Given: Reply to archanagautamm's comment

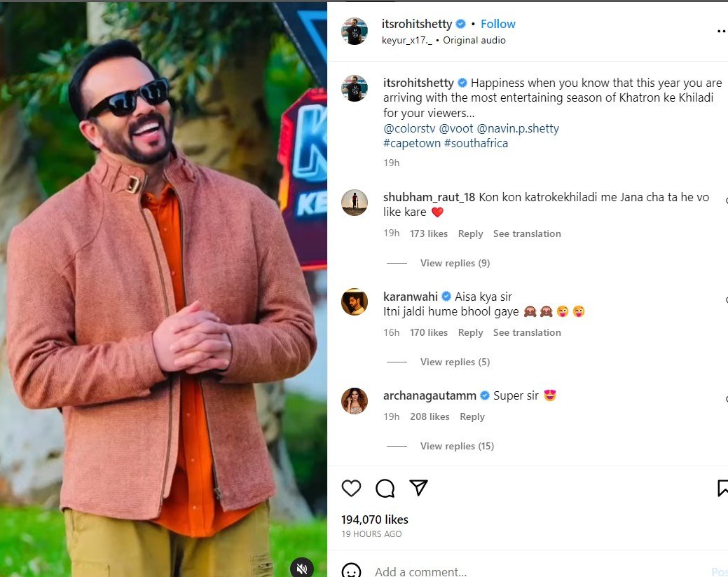Looking at the screenshot, I should point(472,416).
